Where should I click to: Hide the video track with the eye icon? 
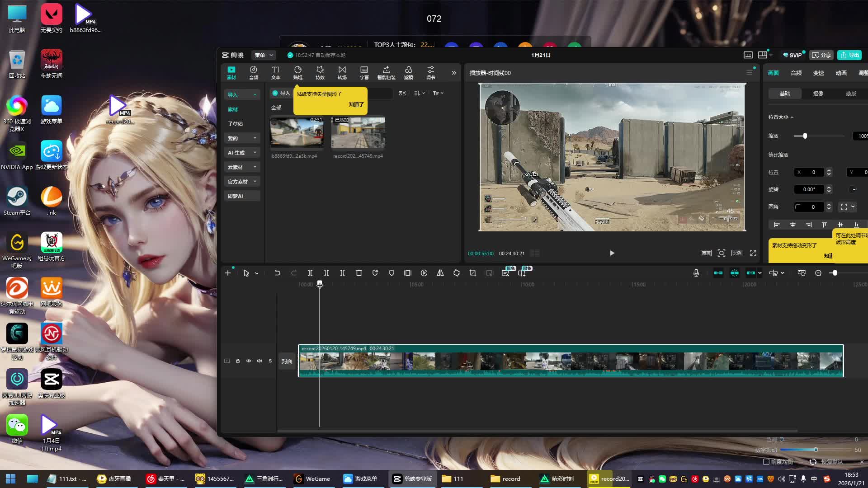coord(249,361)
